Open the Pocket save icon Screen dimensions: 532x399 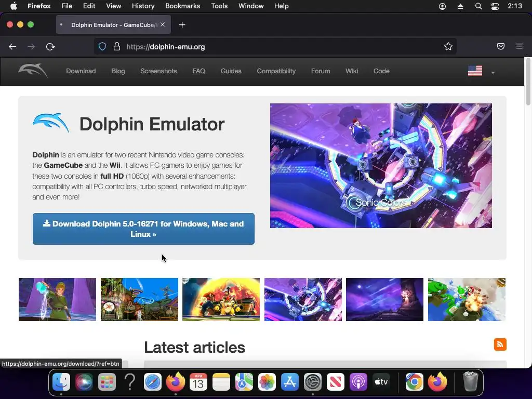pyautogui.click(x=501, y=46)
